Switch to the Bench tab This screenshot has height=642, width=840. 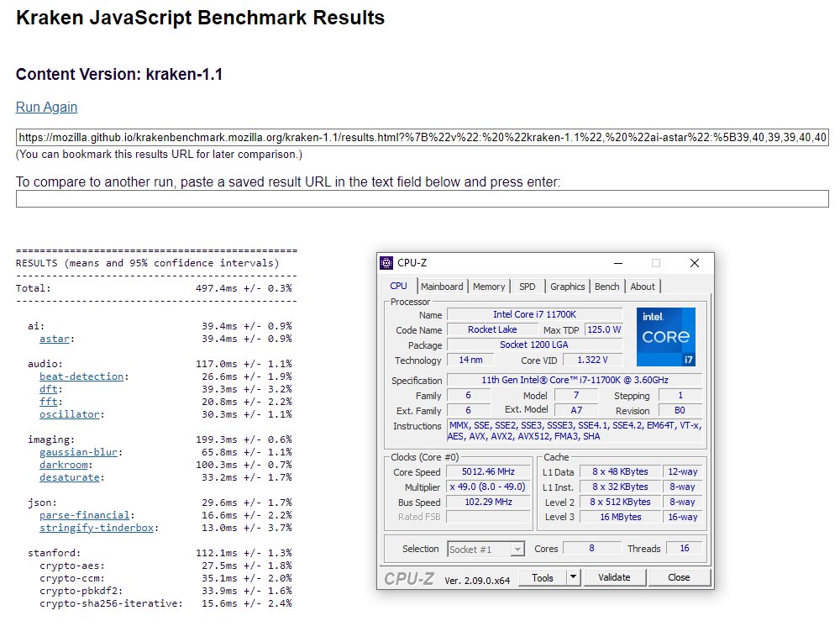(x=607, y=287)
